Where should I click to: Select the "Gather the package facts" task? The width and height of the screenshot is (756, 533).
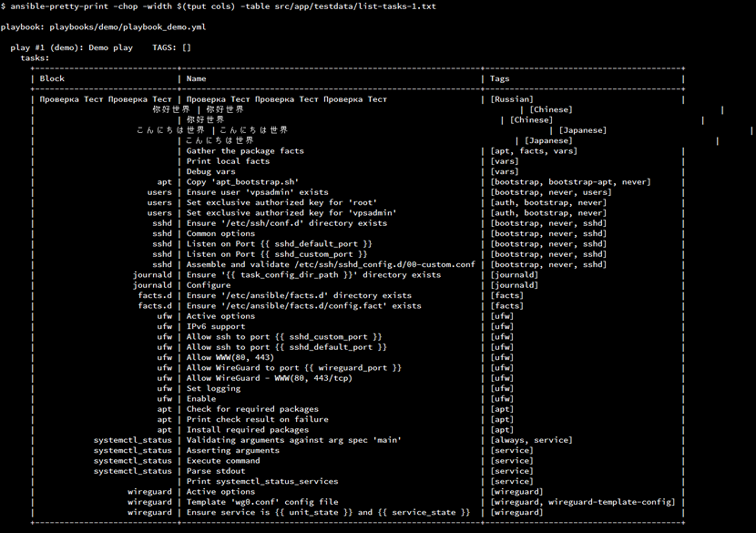click(245, 151)
